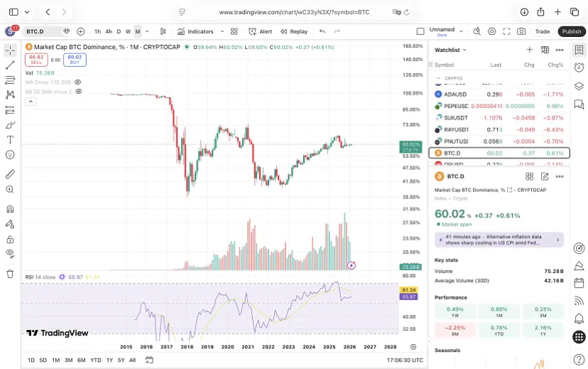Viewport: 588px width, 369px height.
Task: Open the chats panel
Action: tap(579, 104)
